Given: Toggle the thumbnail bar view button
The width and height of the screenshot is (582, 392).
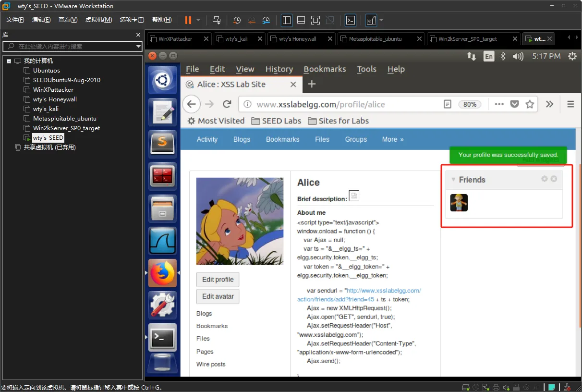Looking at the screenshot, I should 301,20.
